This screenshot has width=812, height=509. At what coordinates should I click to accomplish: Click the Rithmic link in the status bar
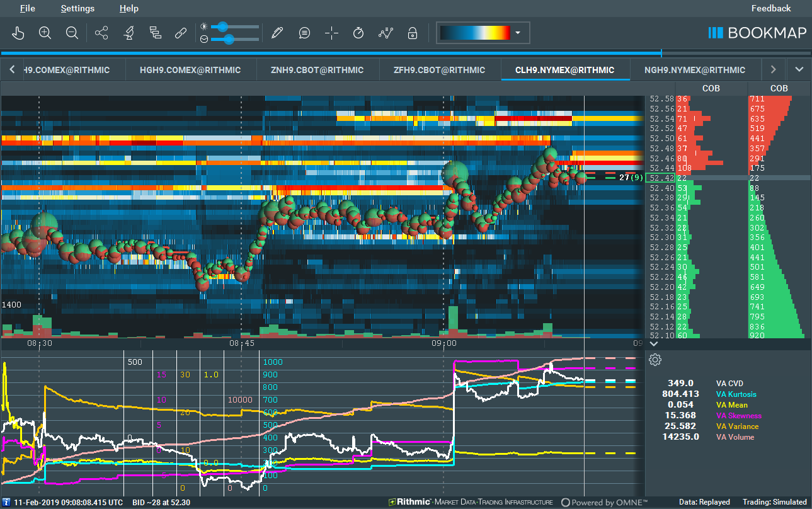(x=413, y=501)
